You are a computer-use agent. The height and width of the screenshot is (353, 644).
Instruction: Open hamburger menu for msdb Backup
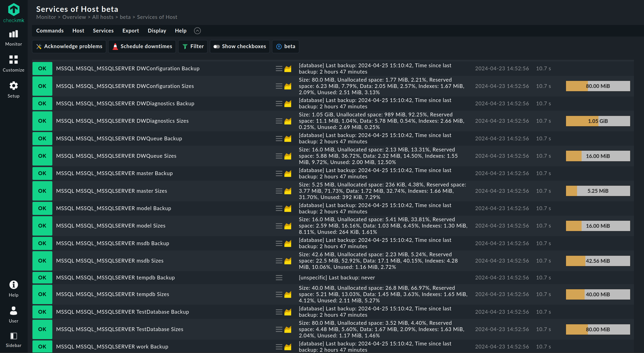click(279, 243)
